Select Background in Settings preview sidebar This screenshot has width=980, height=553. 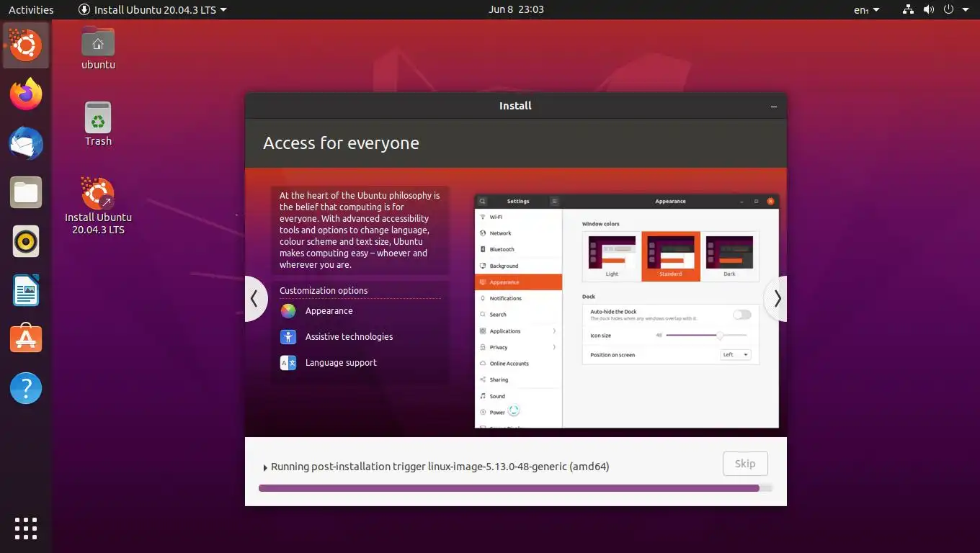pyautogui.click(x=518, y=266)
